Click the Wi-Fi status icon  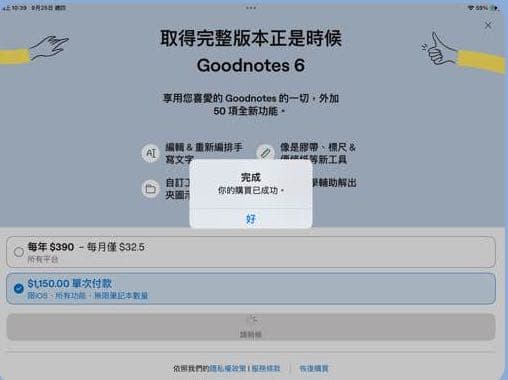click(x=471, y=8)
